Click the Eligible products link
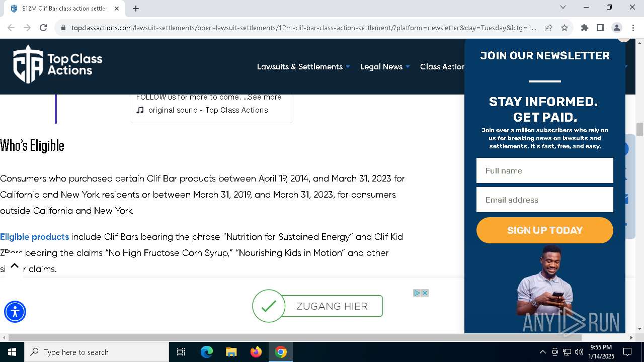The width and height of the screenshot is (644, 362). pos(35,237)
